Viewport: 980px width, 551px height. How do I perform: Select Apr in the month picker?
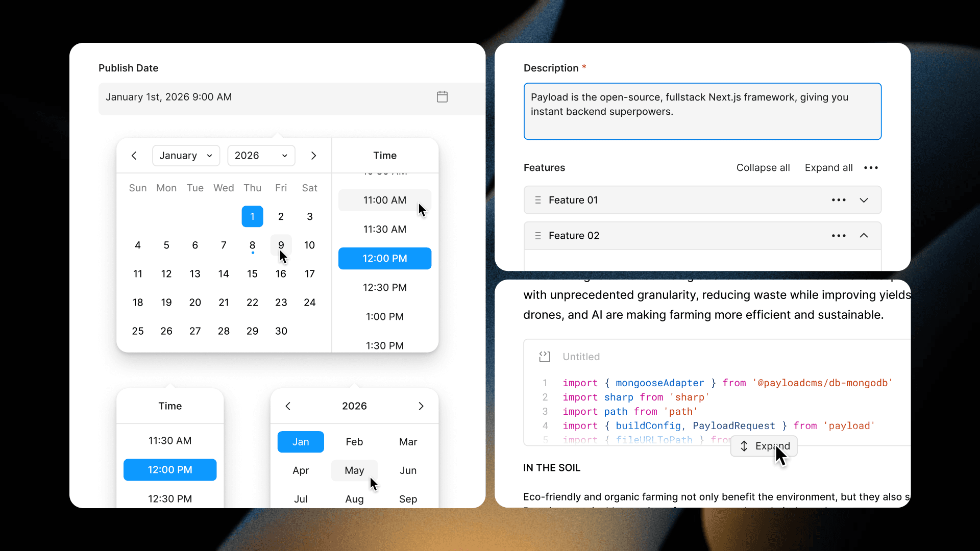[301, 470]
